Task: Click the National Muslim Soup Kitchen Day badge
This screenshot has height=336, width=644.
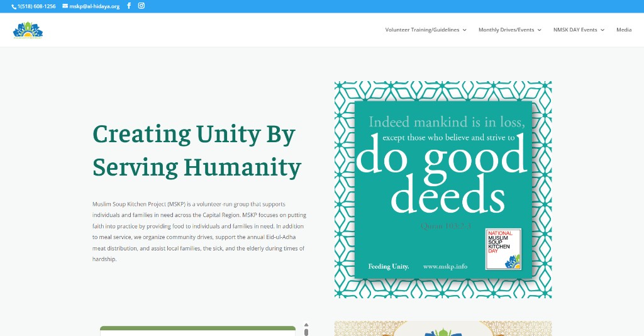Action: pyautogui.click(x=503, y=249)
